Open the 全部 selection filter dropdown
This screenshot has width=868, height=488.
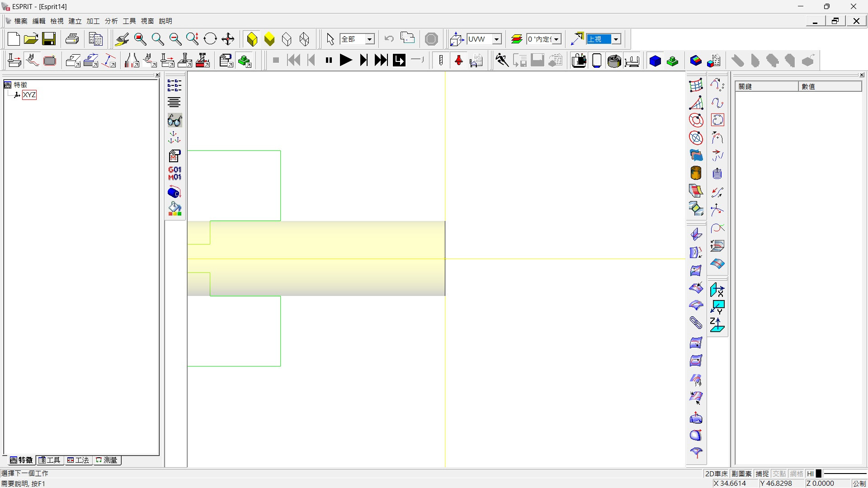pos(369,39)
